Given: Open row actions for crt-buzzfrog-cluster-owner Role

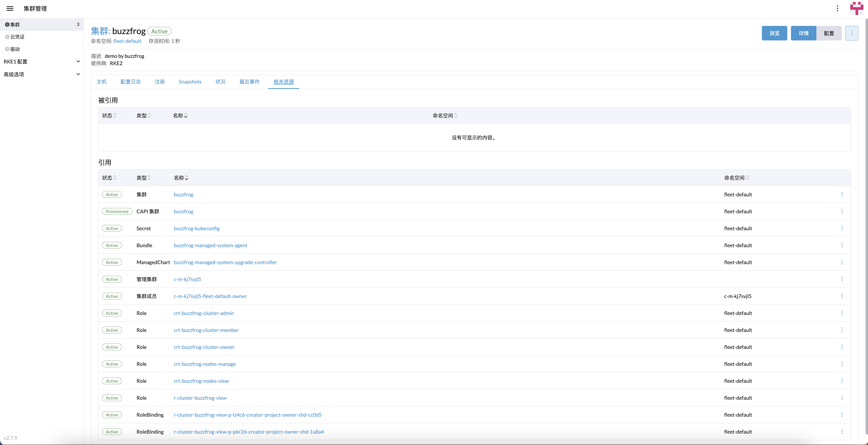Looking at the screenshot, I should [842, 347].
